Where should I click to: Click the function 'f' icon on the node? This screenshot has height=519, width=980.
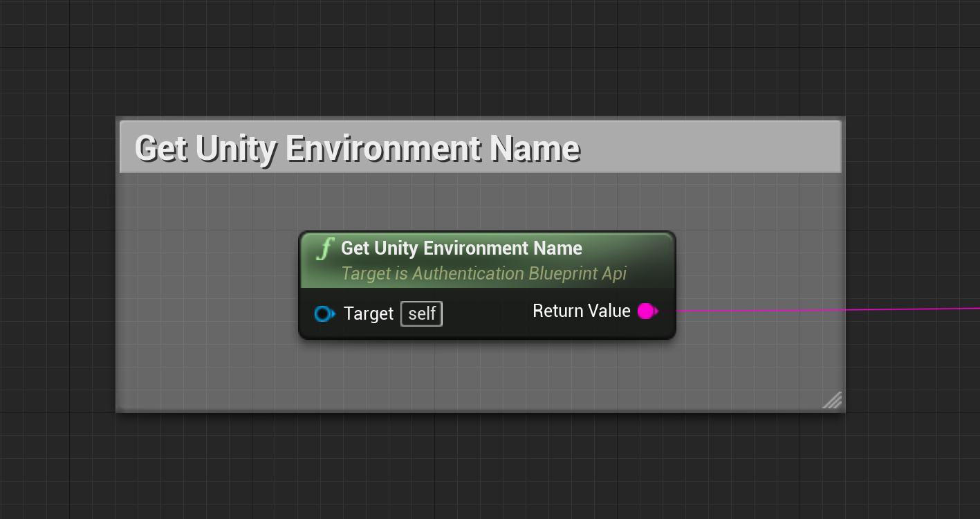pos(324,249)
